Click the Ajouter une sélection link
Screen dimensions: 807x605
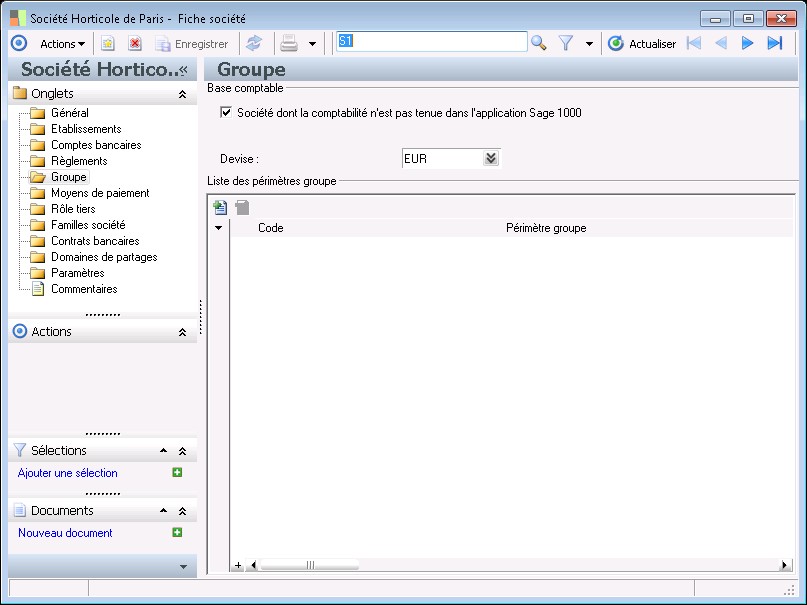68,473
